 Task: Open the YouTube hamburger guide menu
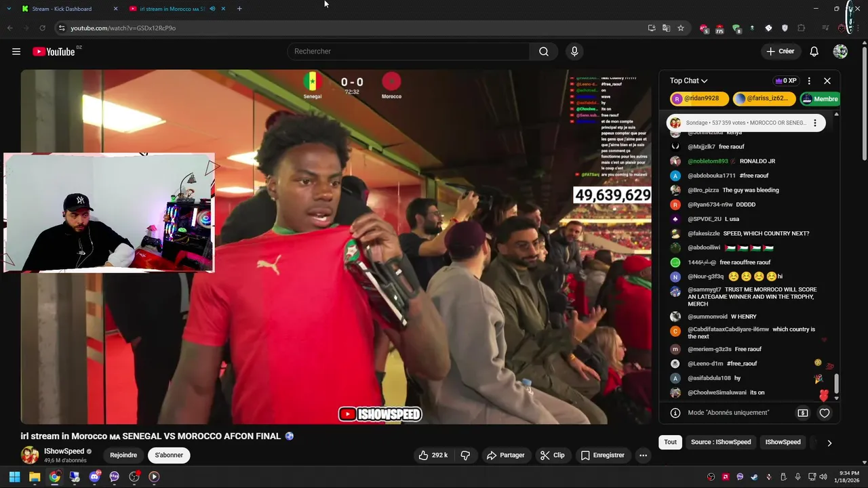pos(16,52)
